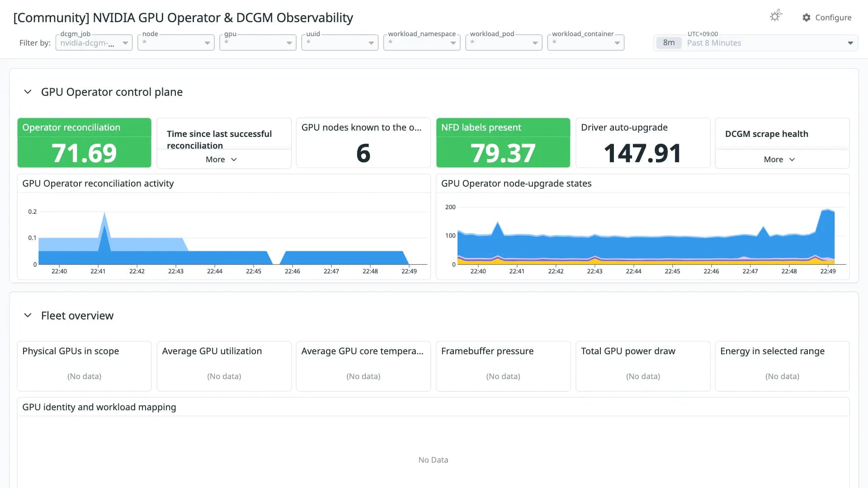The image size is (868, 488).
Task: Click the Average GPU core temperature widget title
Action: click(x=362, y=351)
